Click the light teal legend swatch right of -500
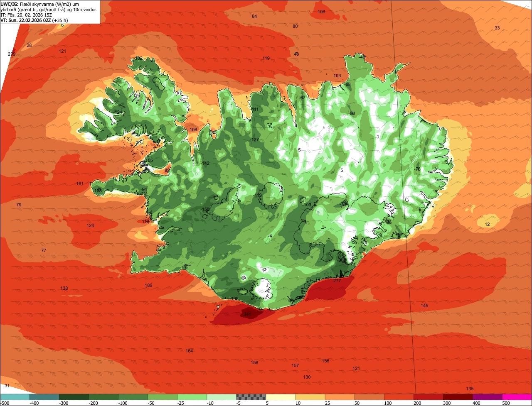532x406 pixels. 15,397
